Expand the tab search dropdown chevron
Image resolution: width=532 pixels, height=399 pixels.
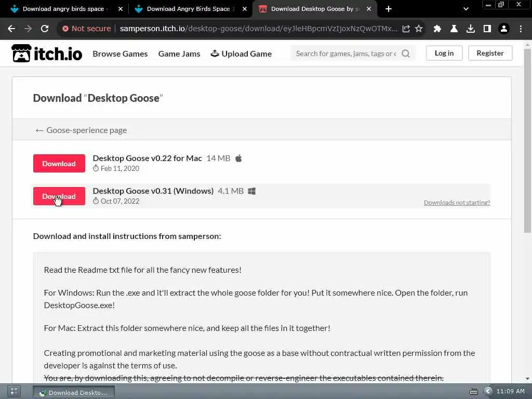[466, 9]
